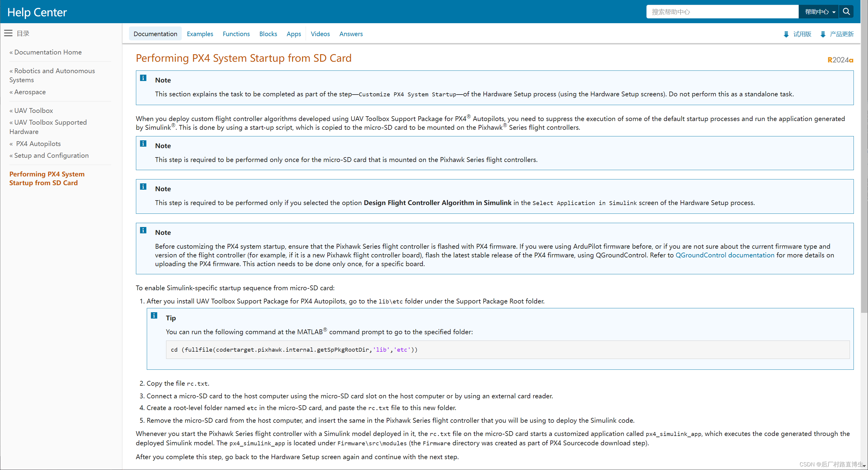The height and width of the screenshot is (470, 868).
Task: Click info icon in the Tip box
Action: pos(154,316)
